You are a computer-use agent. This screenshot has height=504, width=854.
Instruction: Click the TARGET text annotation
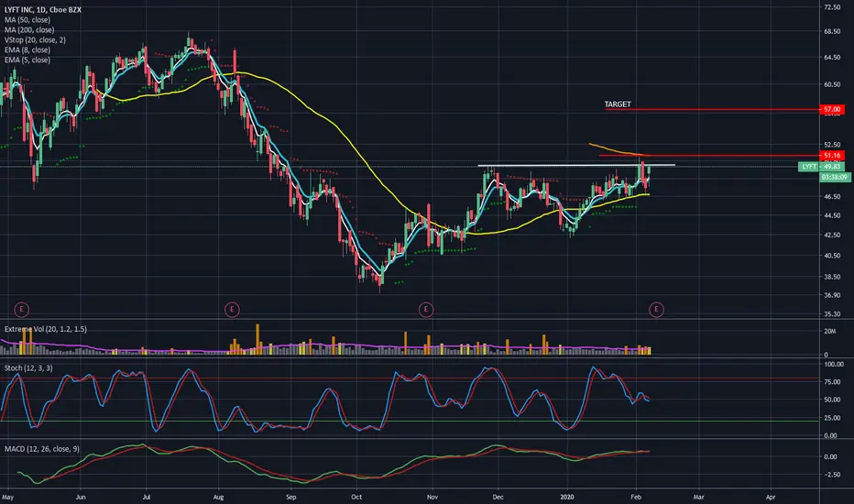tap(618, 104)
